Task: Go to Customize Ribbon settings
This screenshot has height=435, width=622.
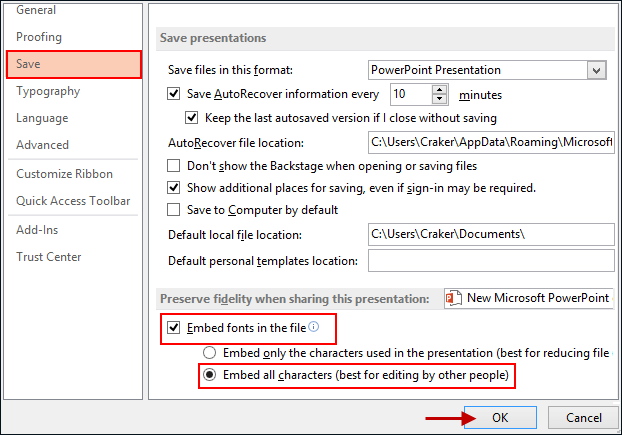Action: 64,174
